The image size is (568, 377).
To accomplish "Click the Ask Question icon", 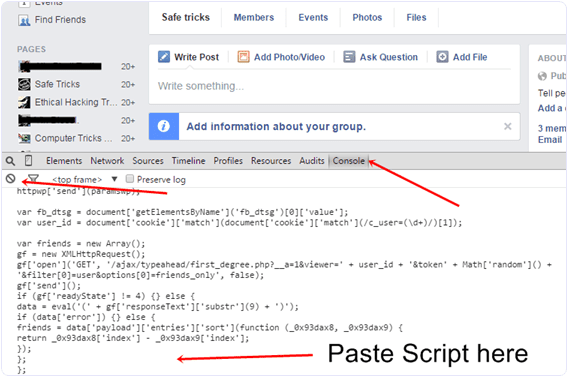I will tap(349, 57).
